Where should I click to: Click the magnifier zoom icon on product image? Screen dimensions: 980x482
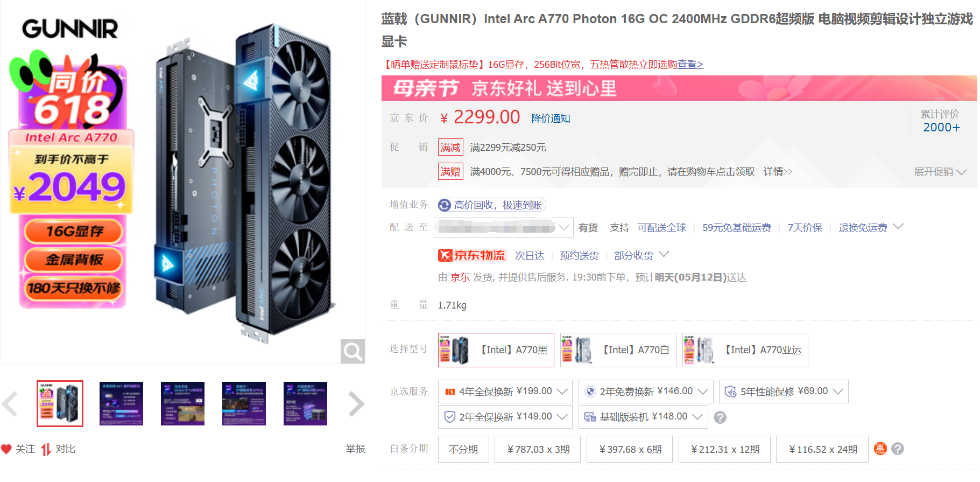click(x=353, y=351)
